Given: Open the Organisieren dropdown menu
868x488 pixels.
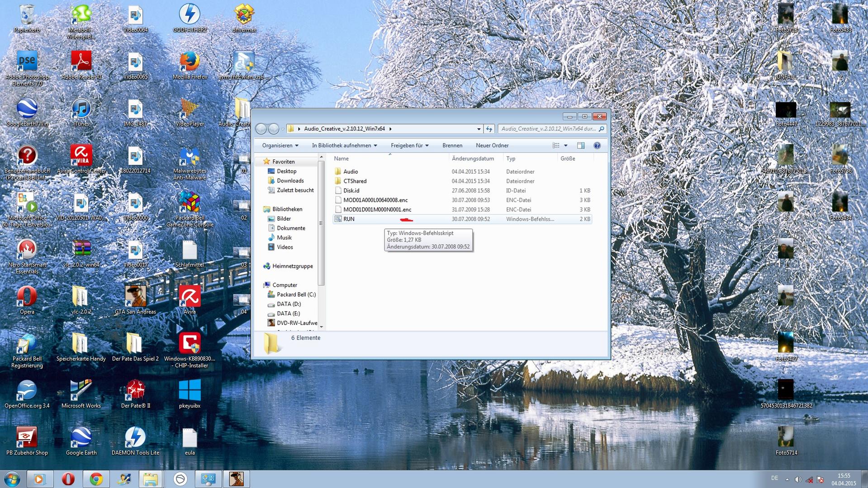Looking at the screenshot, I should (280, 146).
